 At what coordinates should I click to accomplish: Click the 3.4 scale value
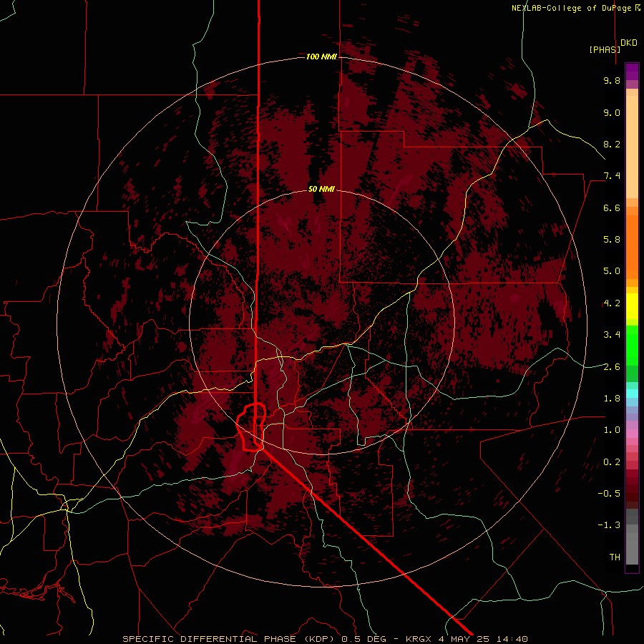[x=612, y=335]
